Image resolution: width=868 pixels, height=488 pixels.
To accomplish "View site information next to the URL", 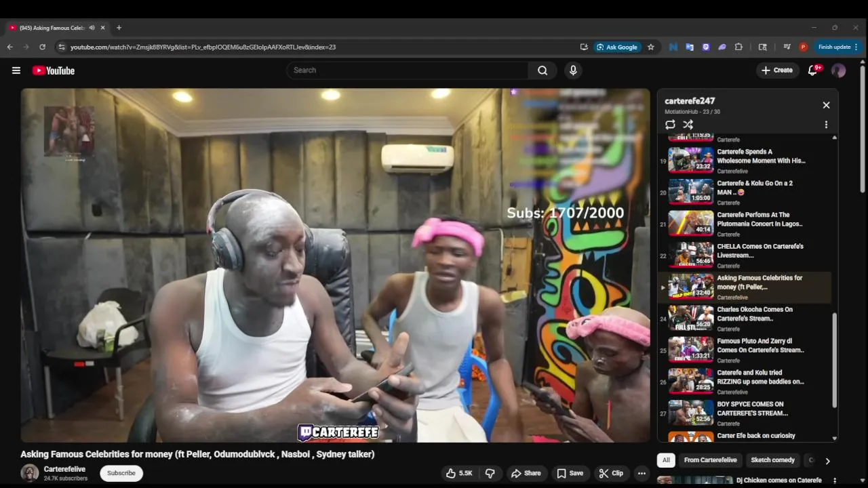I will 62,47.
